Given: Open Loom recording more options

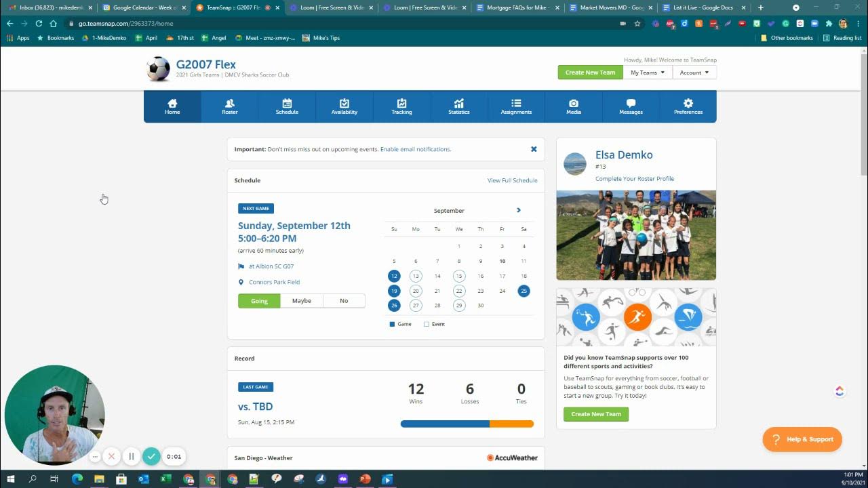Looking at the screenshot, I should (x=95, y=457).
